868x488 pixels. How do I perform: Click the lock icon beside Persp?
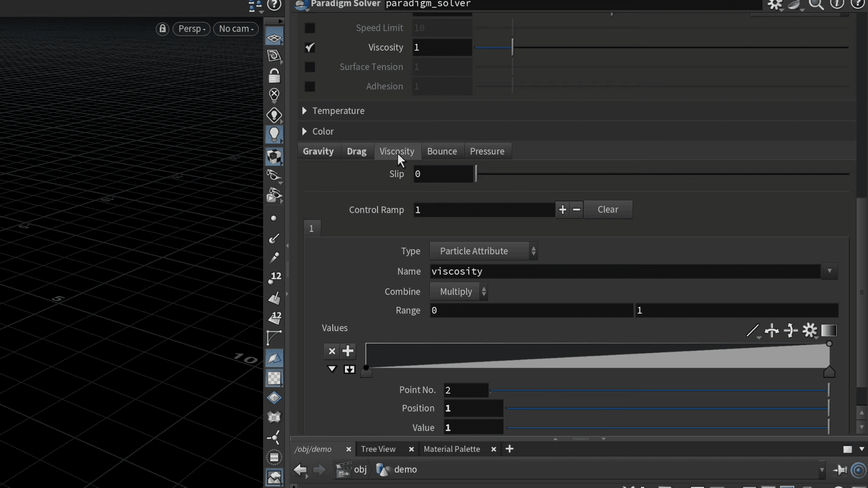click(x=163, y=29)
